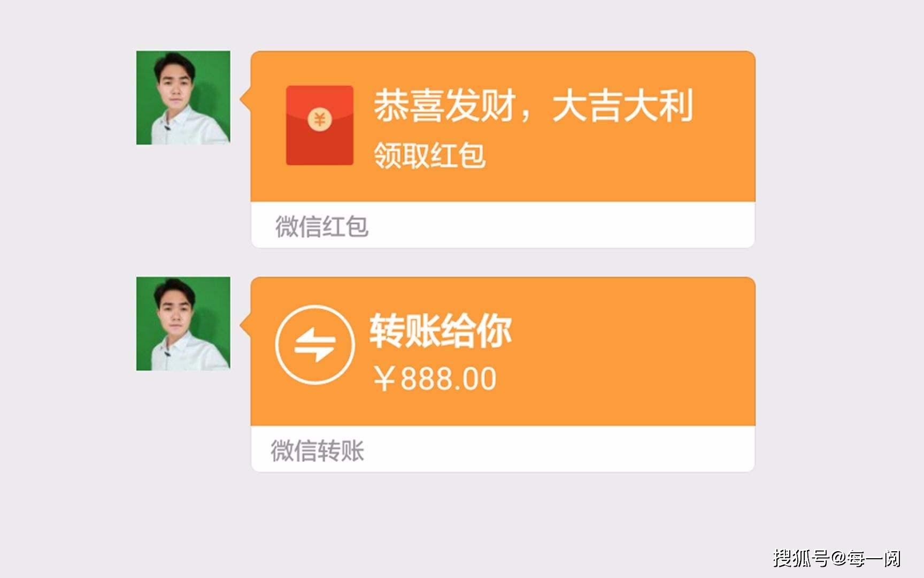Open the 转账给你 transfer title
Screen dimensions: 924x578
pyautogui.click(x=441, y=330)
